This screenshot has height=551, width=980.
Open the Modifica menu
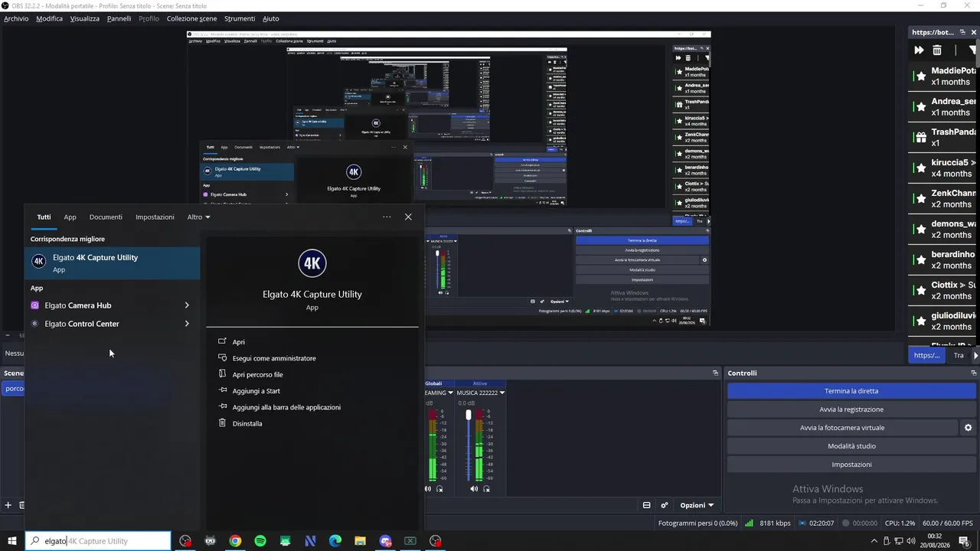(x=49, y=18)
